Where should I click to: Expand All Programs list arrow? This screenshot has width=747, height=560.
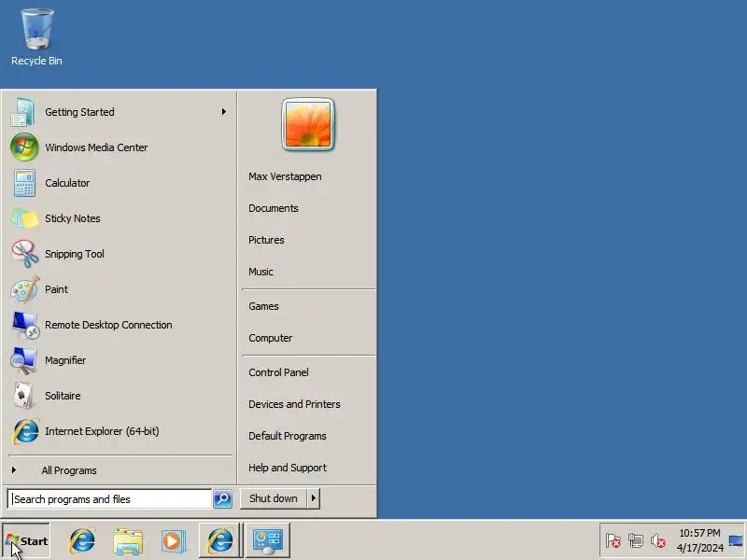point(14,470)
